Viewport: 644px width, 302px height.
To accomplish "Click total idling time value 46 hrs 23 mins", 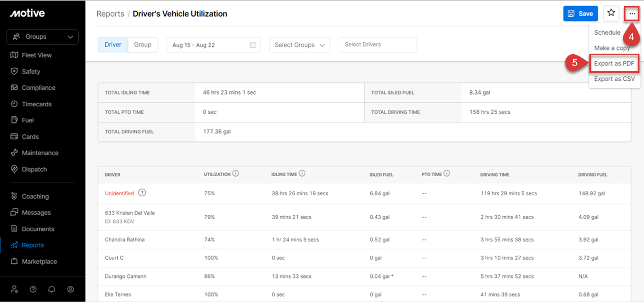I will (x=230, y=92).
